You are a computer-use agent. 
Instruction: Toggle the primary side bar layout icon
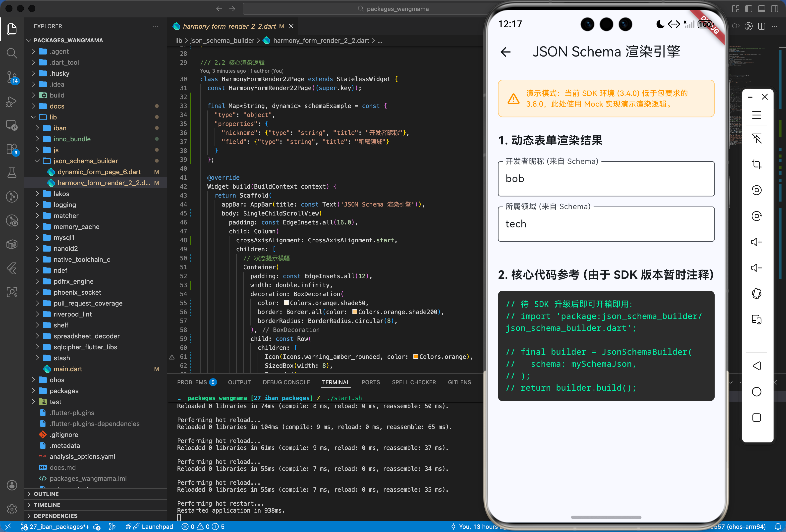pos(748,9)
